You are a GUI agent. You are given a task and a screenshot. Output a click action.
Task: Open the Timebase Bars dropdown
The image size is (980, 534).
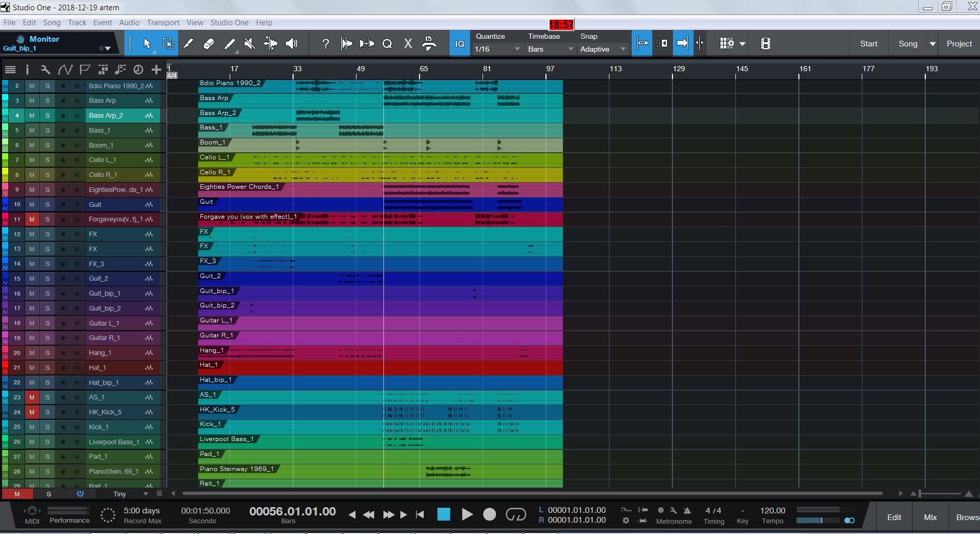click(x=551, y=49)
